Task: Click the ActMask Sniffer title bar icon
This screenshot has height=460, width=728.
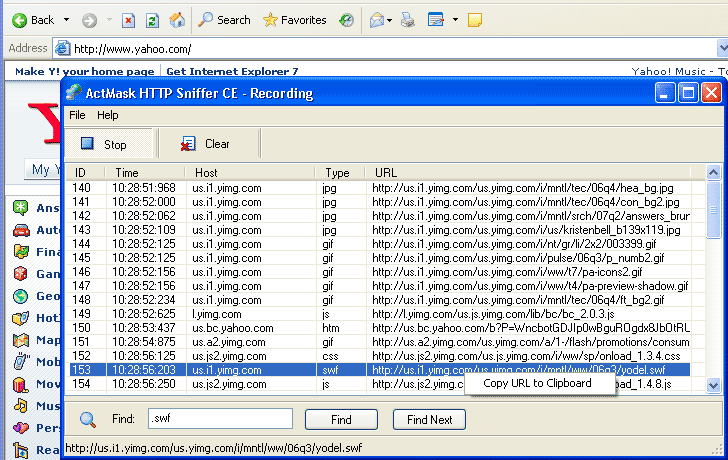Action: pos(73,93)
